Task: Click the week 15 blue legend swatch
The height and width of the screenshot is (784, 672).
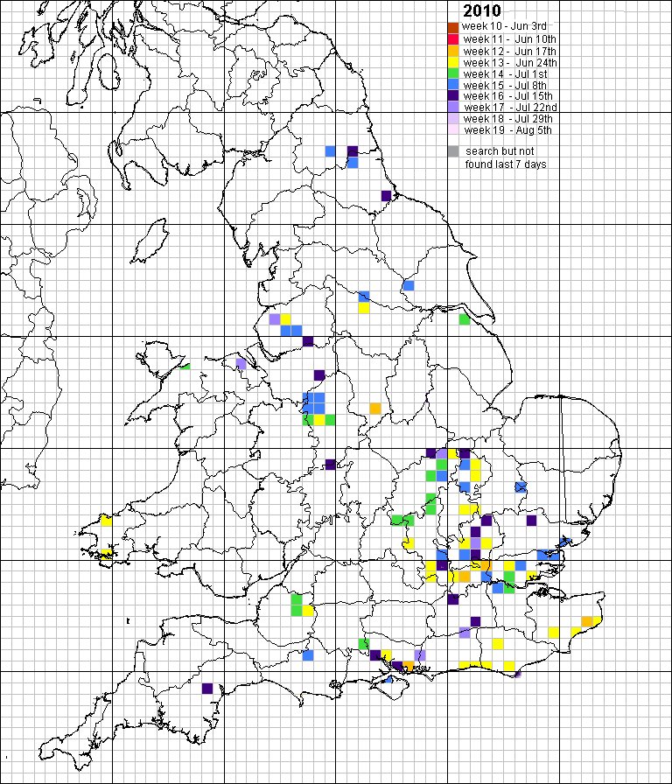Action: [453, 85]
